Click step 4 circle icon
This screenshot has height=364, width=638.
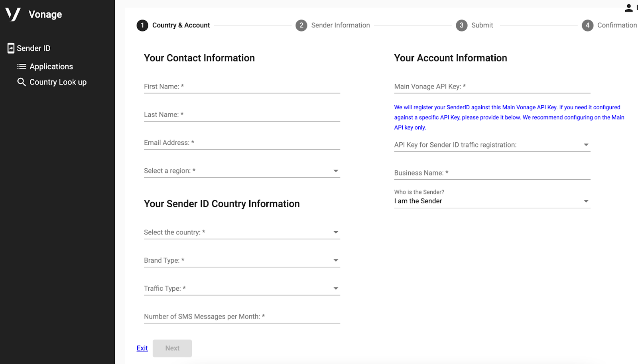point(587,25)
